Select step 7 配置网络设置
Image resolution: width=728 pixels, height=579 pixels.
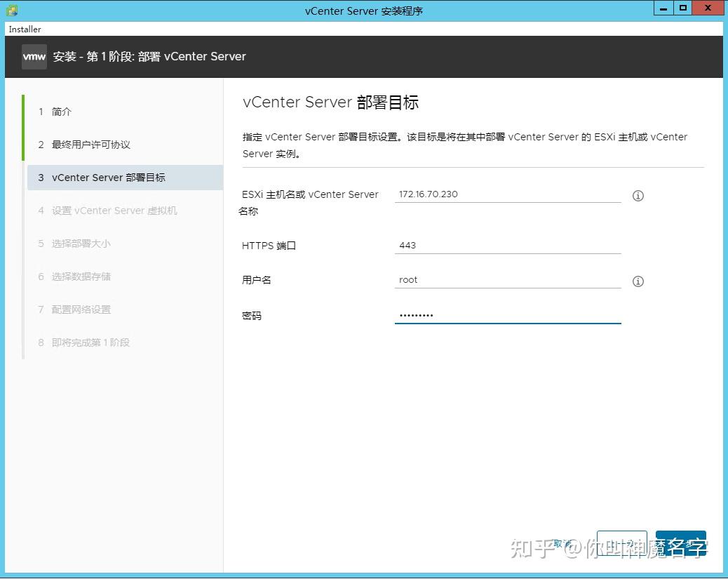[74, 310]
